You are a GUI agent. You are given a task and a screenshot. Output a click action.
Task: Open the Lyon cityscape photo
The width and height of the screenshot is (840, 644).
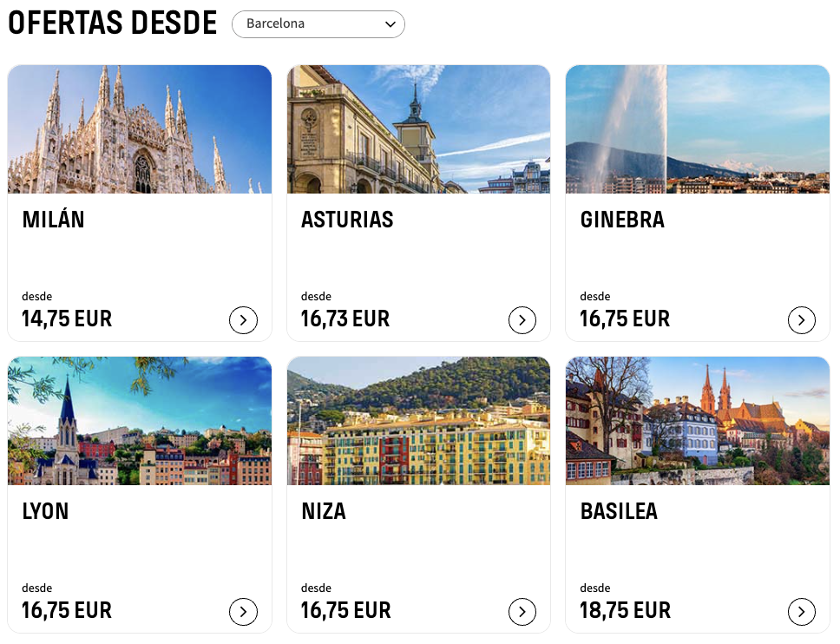click(140, 421)
